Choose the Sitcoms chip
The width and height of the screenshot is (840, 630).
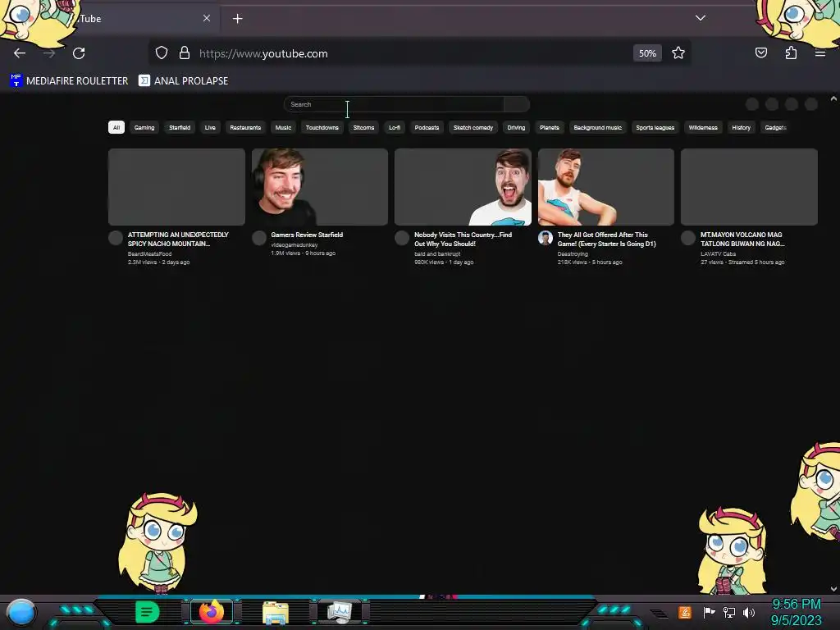(363, 127)
